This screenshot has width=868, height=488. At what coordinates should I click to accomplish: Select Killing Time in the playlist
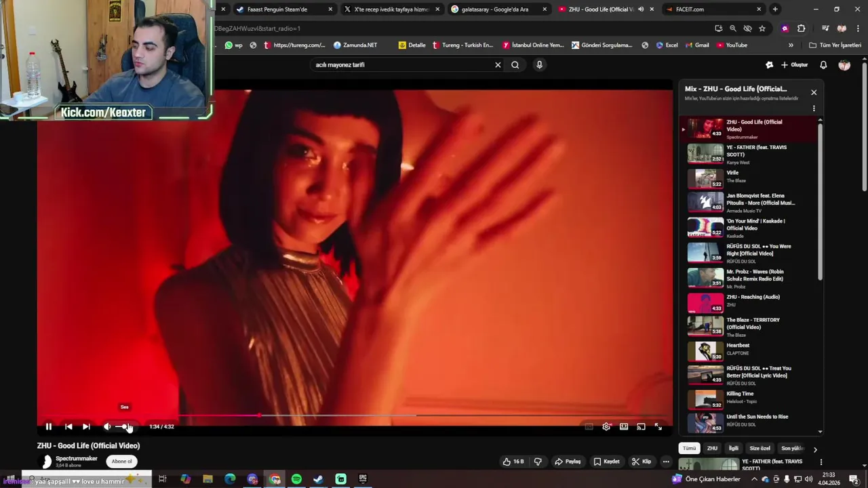pyautogui.click(x=750, y=399)
